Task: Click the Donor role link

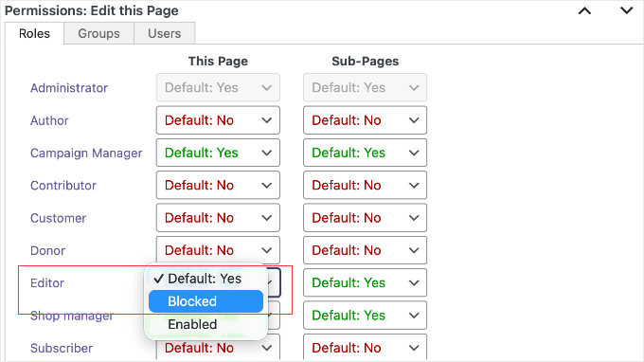Action: 47,250
